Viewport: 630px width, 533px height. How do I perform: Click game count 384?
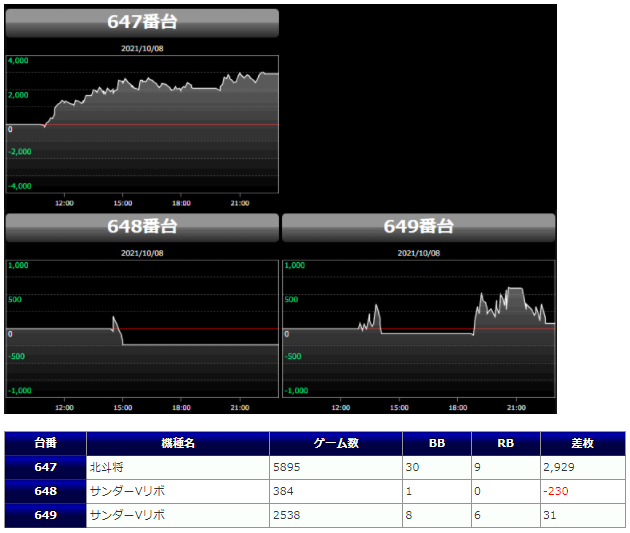click(x=283, y=491)
